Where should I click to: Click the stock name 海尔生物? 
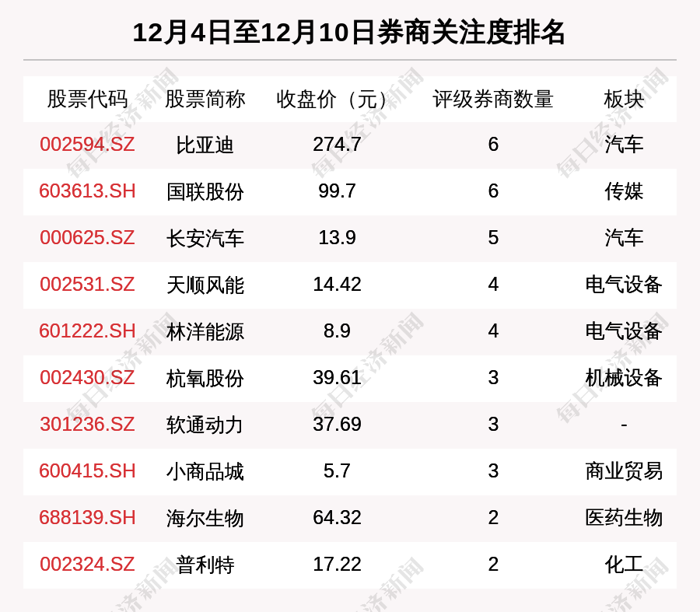[x=205, y=518]
